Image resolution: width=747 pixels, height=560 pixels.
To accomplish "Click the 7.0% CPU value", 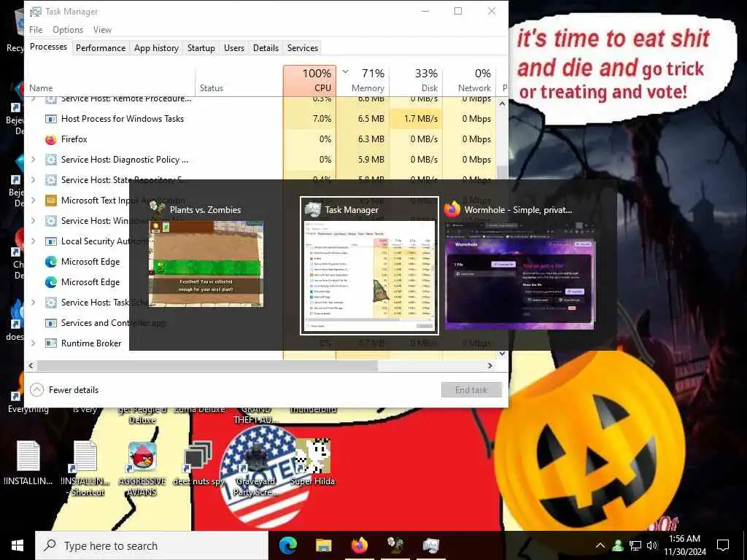I will pyautogui.click(x=322, y=119).
